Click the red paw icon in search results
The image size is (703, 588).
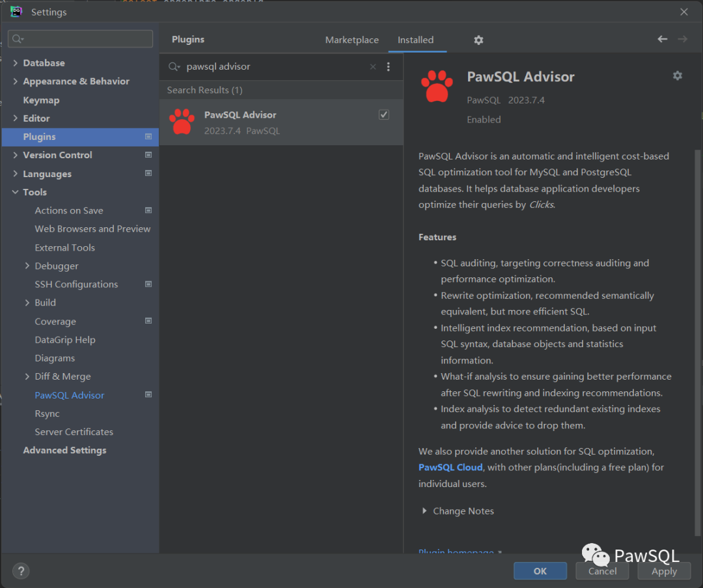(x=182, y=122)
